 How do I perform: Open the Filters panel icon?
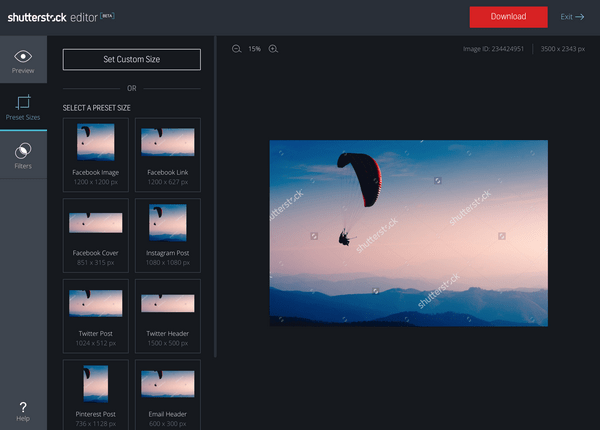click(x=23, y=152)
